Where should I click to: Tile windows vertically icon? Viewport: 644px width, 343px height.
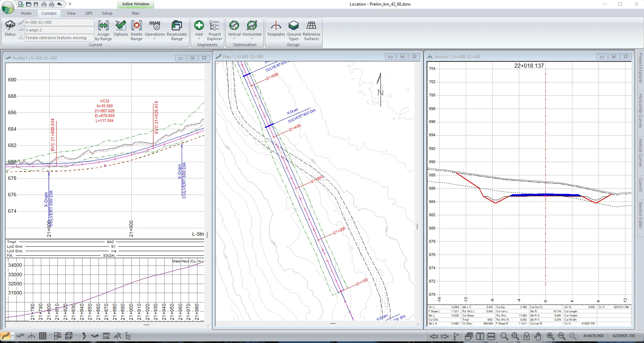[x=480, y=336]
